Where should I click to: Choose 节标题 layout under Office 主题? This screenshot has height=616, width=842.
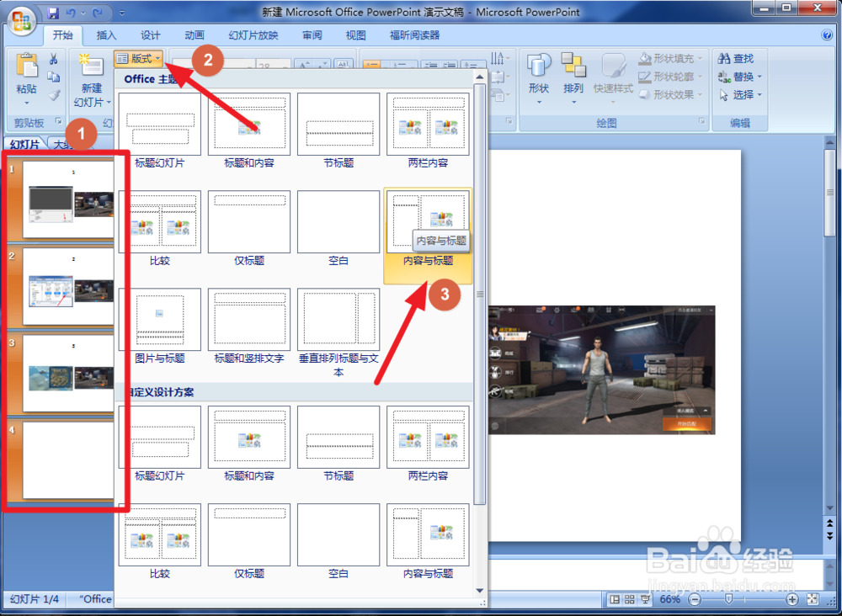point(338,130)
